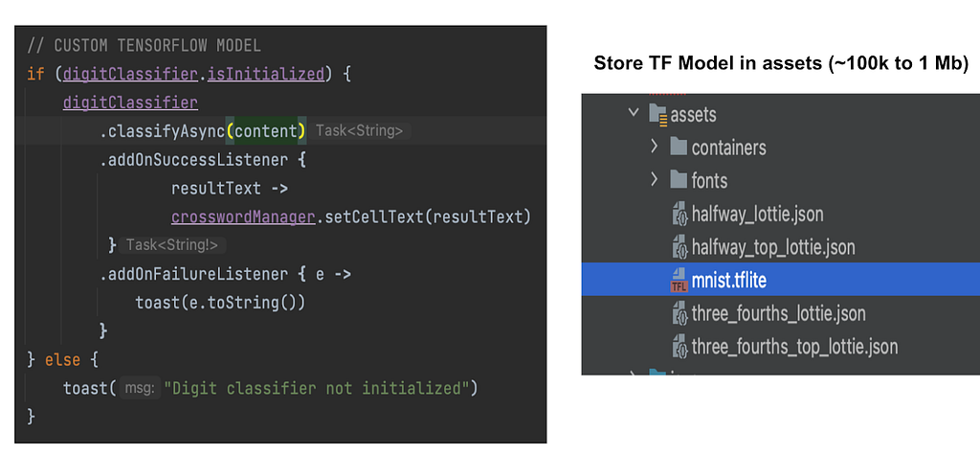This screenshot has height=456, width=980.
Task: Collapse the assets folder tree
Action: (634, 113)
